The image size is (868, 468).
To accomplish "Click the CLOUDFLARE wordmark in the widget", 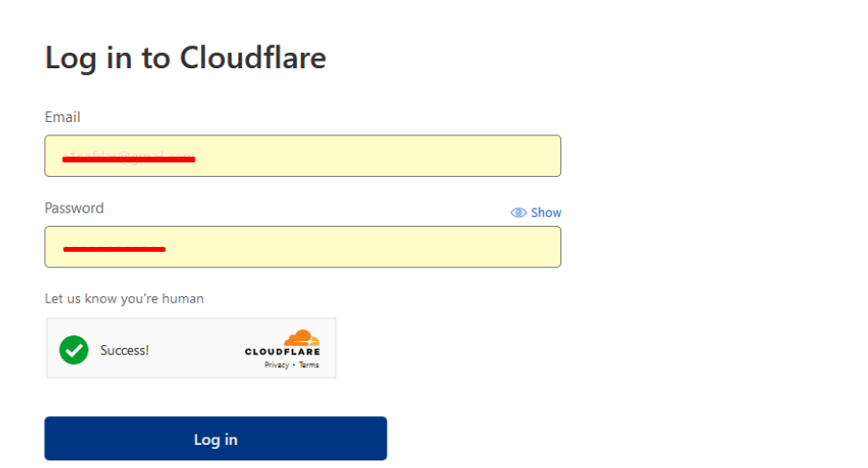I will pyautogui.click(x=283, y=352).
